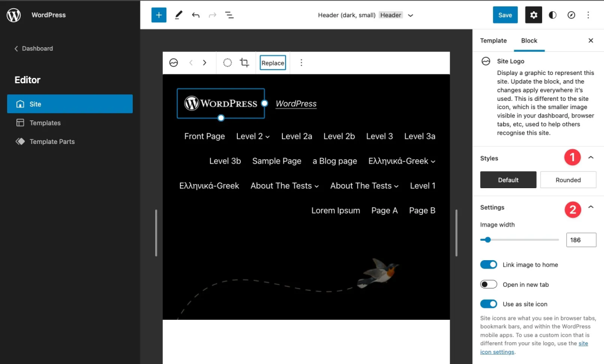Click the Replace logo button
This screenshot has height=364, width=604.
tap(273, 63)
